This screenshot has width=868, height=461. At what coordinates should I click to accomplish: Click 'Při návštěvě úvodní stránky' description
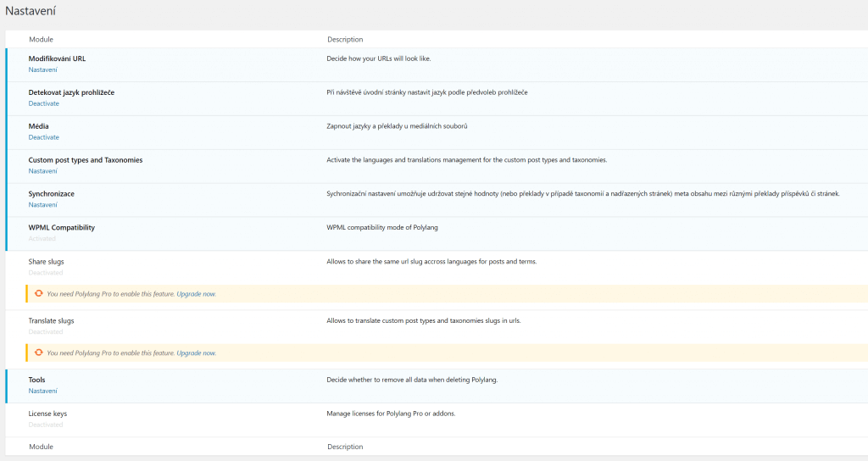point(427,92)
